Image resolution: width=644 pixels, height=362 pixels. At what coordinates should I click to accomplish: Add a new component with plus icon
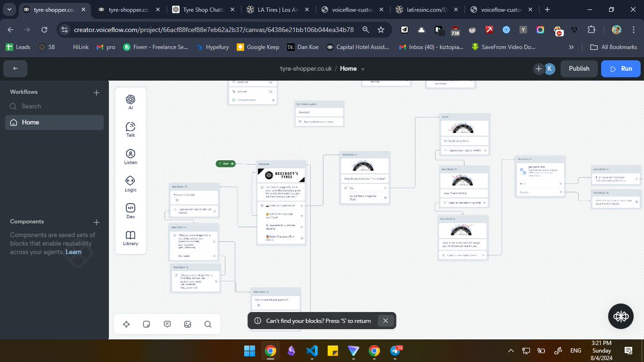pos(97,222)
